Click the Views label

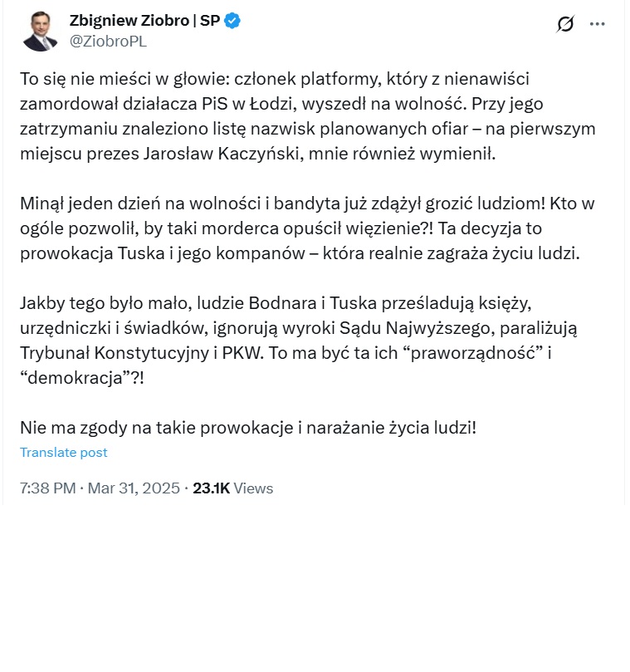pos(253,488)
